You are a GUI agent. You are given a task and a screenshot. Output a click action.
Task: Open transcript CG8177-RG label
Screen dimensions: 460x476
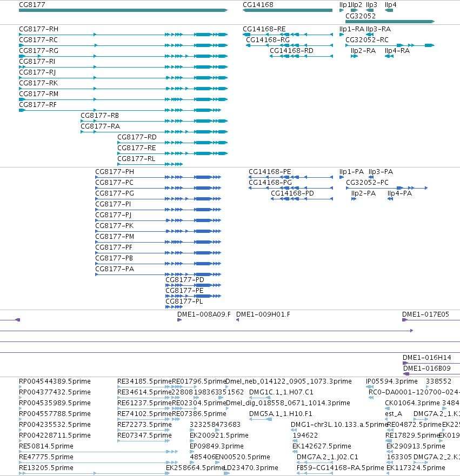[x=38, y=51]
